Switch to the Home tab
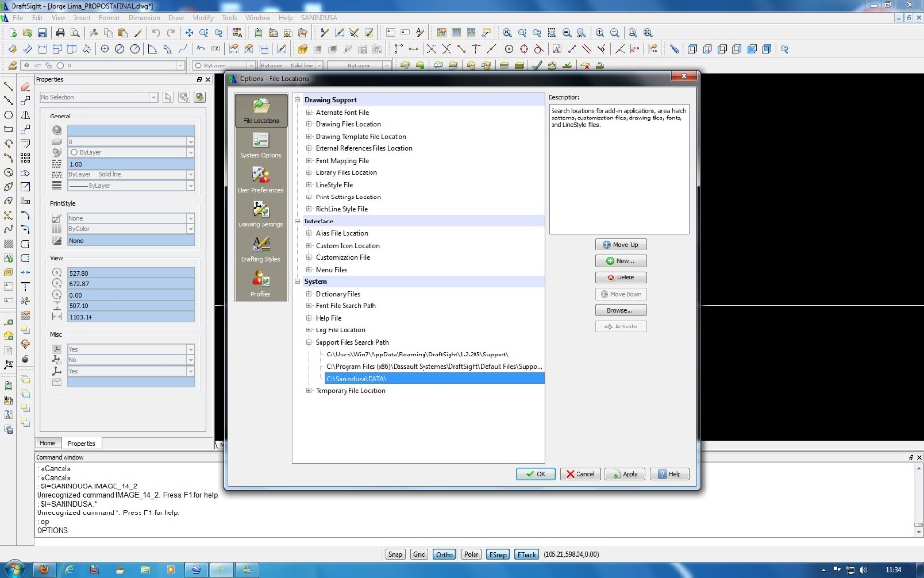Image resolution: width=924 pixels, height=578 pixels. (47, 443)
